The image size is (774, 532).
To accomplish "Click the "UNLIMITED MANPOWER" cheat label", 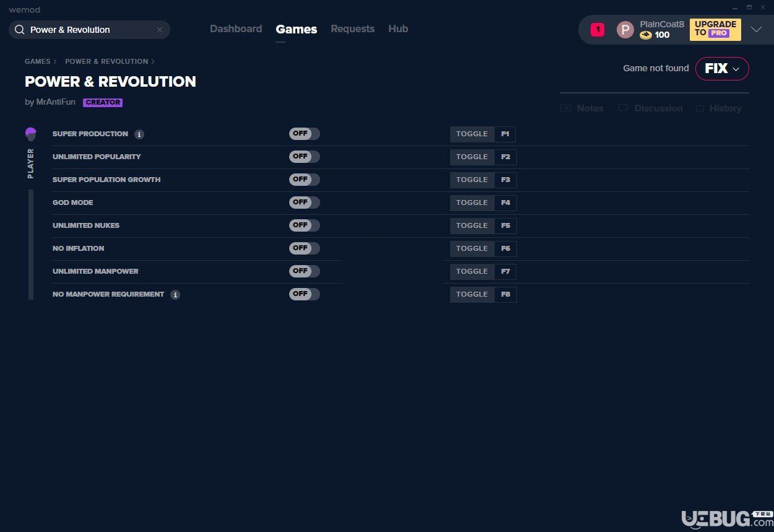I will coord(95,271).
